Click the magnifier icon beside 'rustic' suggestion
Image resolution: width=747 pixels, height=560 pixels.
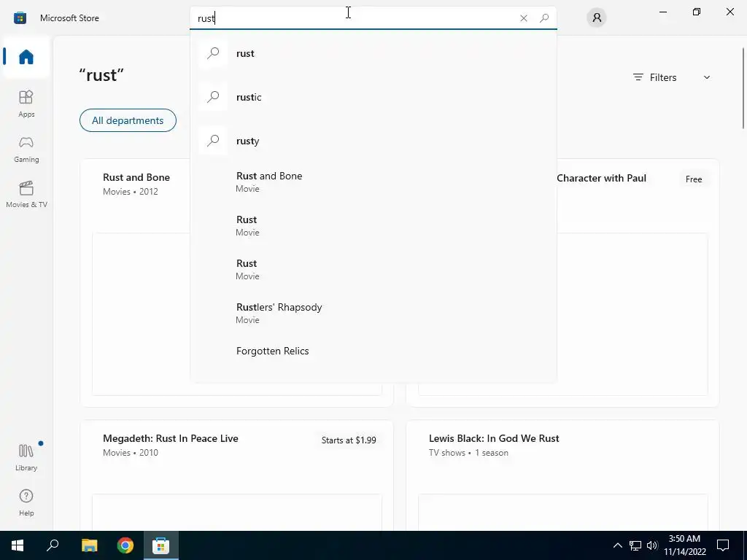[213, 97]
